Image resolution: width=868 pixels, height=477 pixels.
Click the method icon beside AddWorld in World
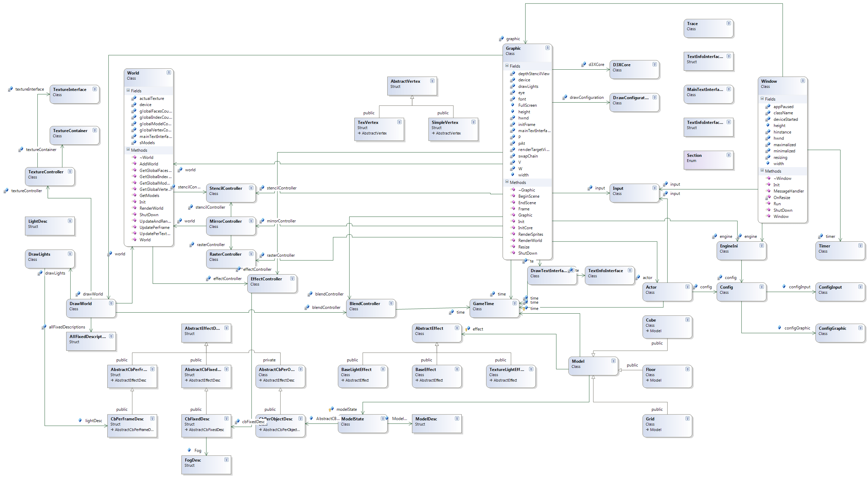134,164
